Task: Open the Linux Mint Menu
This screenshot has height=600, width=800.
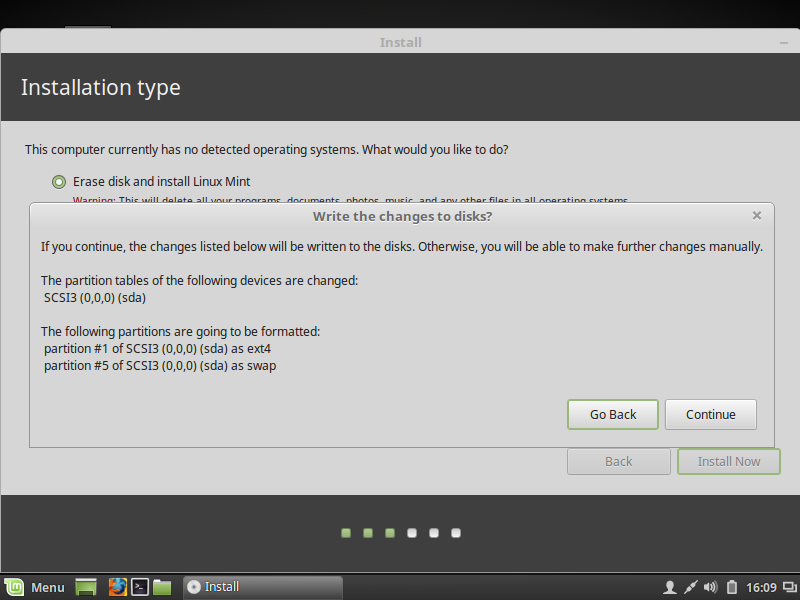Action: point(35,587)
